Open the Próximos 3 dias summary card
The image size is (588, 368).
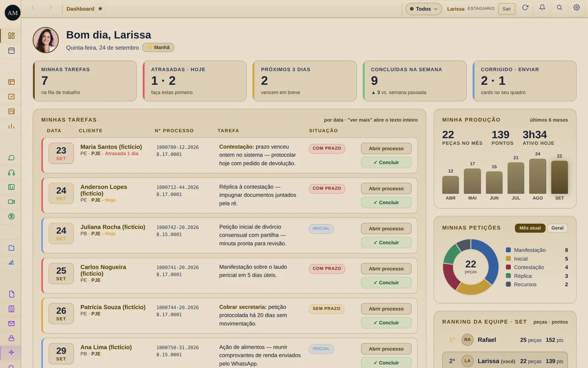pos(304,81)
